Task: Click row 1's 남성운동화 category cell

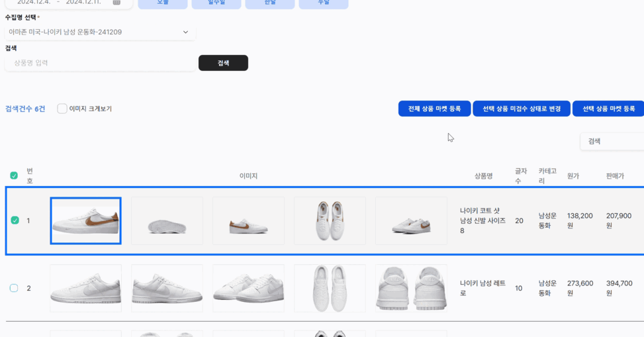Action: (547, 220)
